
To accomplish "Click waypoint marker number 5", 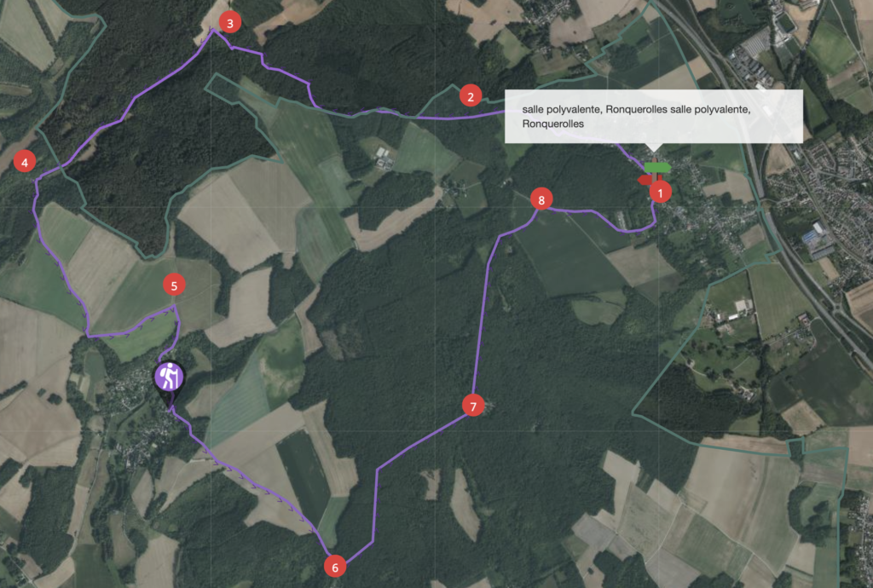I will pyautogui.click(x=174, y=285).
